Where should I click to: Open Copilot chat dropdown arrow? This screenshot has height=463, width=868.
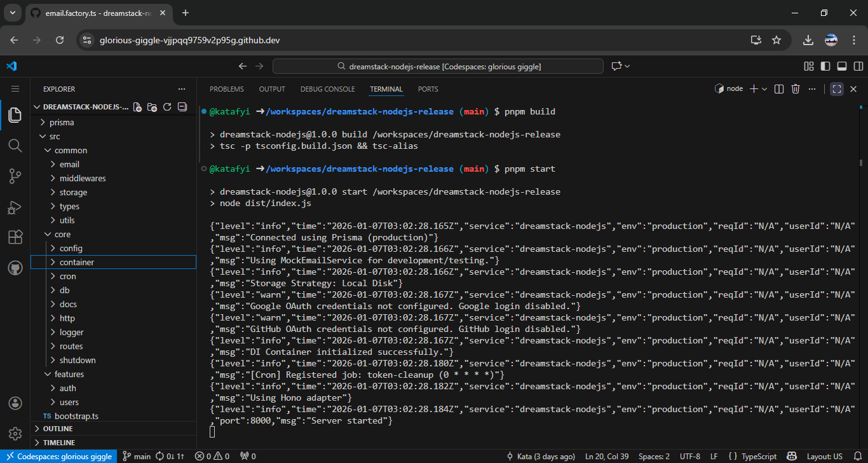click(628, 66)
